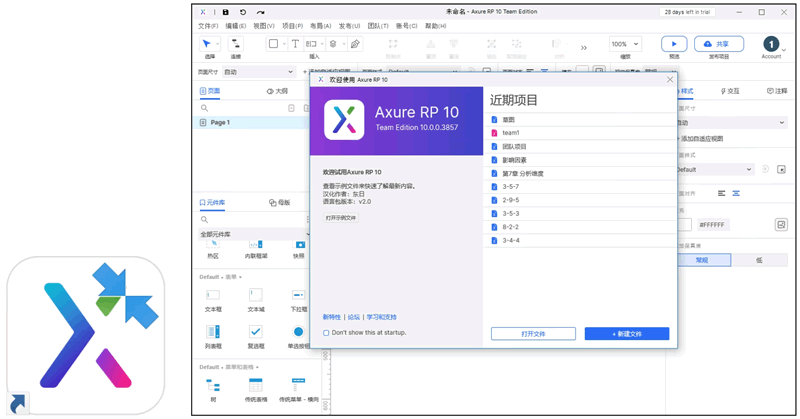Pick the Inline Frame (内联框架) widget
The height and width of the screenshot is (419, 800).
click(x=256, y=250)
